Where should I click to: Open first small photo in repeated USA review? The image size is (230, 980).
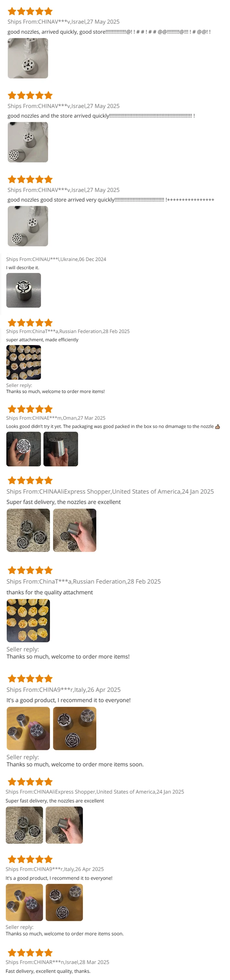(24, 825)
